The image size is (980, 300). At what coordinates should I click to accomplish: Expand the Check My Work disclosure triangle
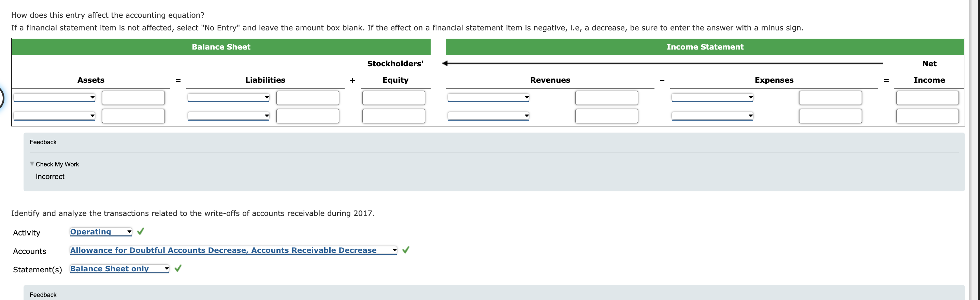(32, 164)
